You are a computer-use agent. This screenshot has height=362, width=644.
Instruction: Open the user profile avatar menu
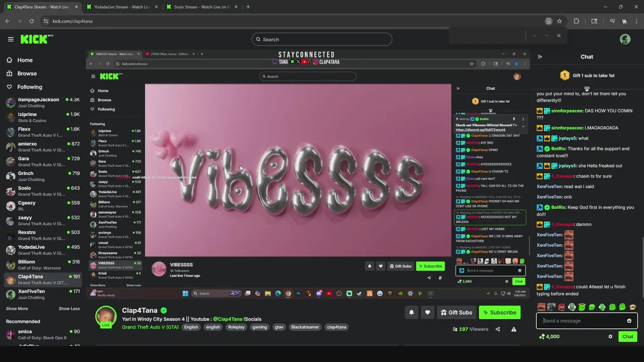(x=625, y=39)
